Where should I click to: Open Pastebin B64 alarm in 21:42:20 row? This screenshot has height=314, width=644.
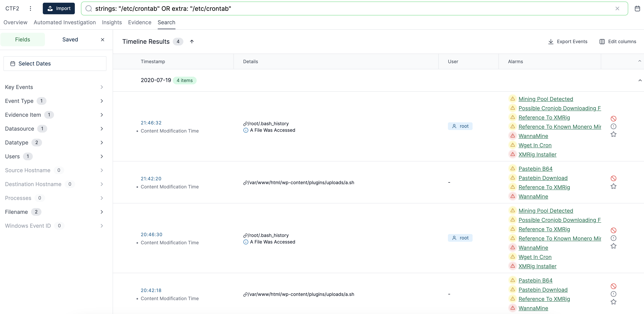pos(535,169)
